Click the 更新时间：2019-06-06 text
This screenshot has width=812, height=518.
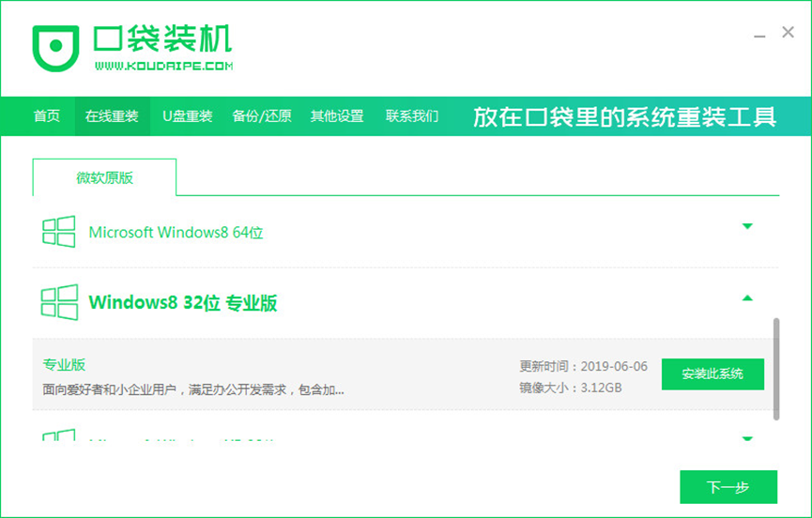[583, 366]
